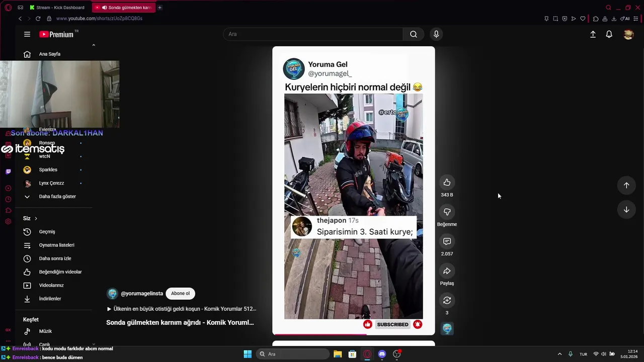Like the short with the thumbs-up icon
The height and width of the screenshot is (362, 644).
click(447, 183)
